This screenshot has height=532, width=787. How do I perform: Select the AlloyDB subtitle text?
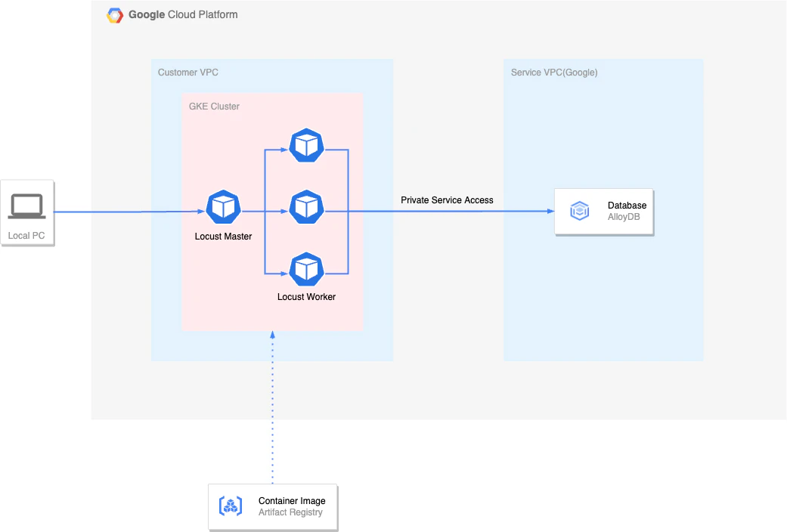624,217
